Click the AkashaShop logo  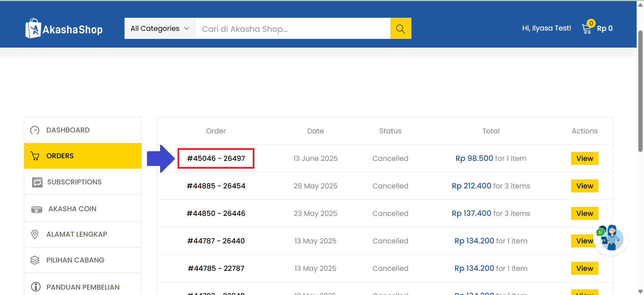click(x=64, y=28)
